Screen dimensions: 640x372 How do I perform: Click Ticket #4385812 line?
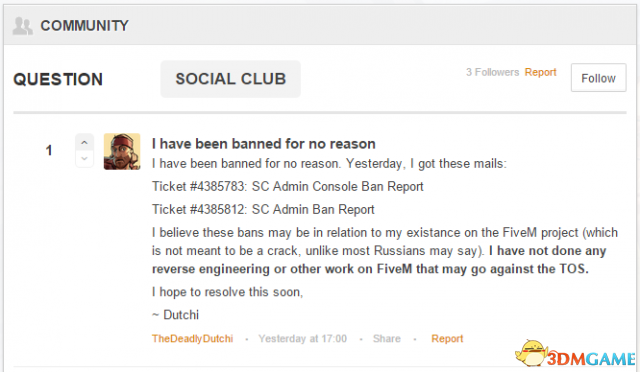[263, 209]
